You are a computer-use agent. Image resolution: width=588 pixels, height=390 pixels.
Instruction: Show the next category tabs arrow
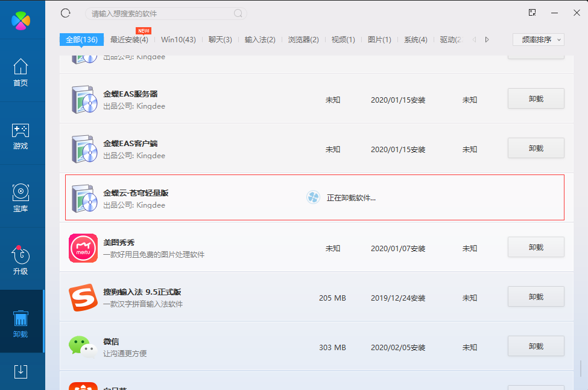487,39
